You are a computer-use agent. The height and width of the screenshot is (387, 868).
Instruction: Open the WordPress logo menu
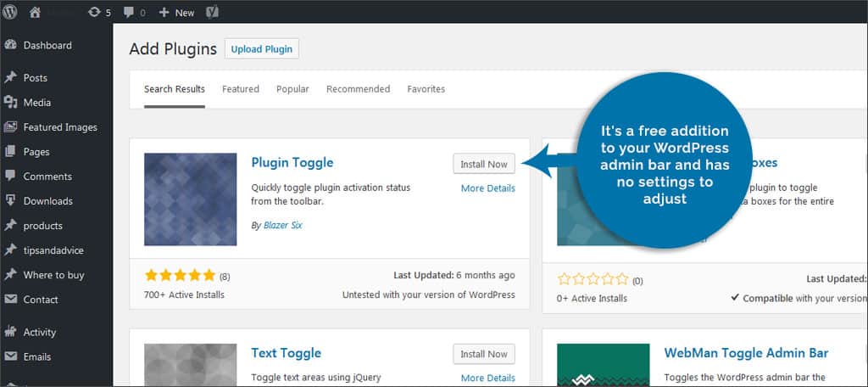pos(9,12)
